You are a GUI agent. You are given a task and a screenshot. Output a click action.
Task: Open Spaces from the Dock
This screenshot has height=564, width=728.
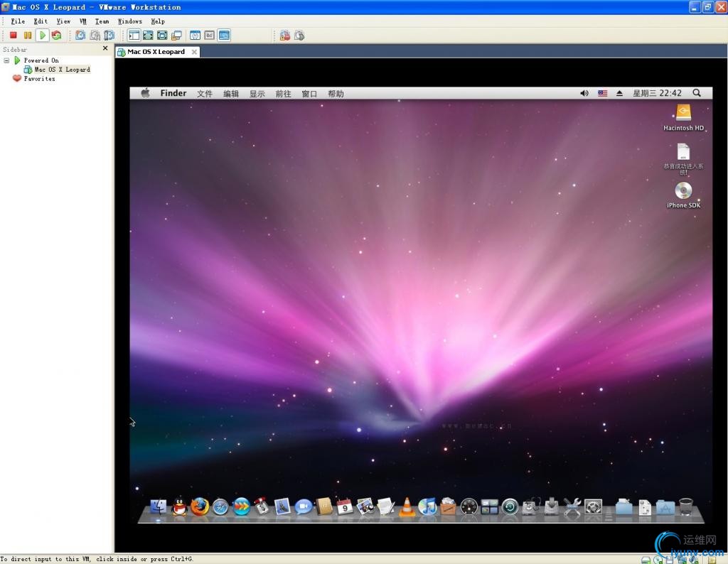click(x=489, y=507)
